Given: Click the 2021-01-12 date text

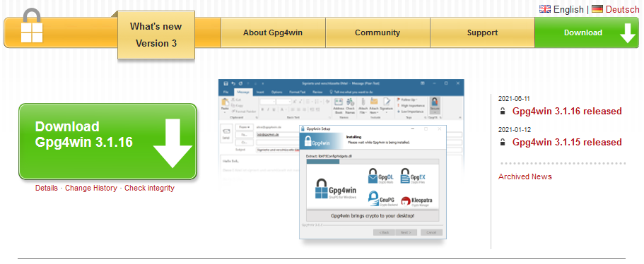Looking at the screenshot, I should pyautogui.click(x=514, y=130).
